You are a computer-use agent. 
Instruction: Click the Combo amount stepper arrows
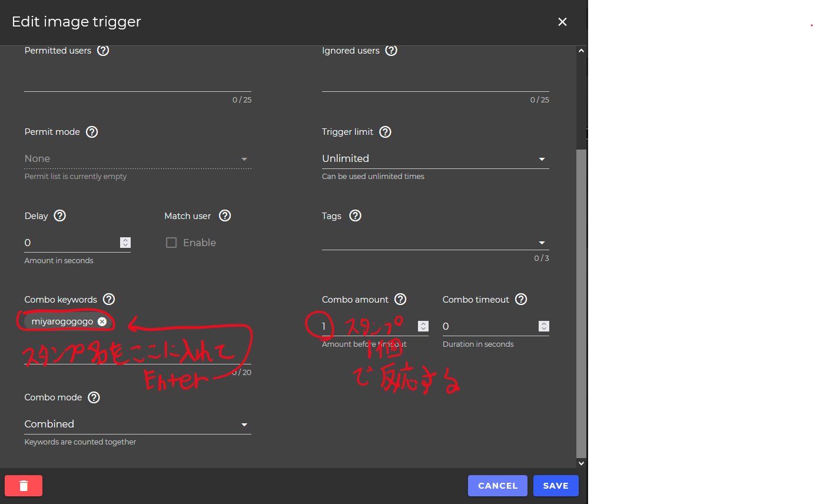423,326
